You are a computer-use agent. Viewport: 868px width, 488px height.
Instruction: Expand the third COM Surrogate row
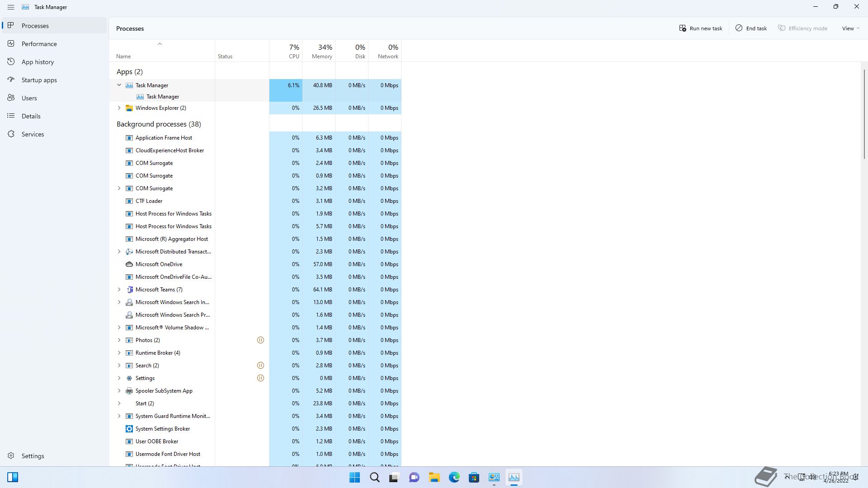(x=119, y=188)
